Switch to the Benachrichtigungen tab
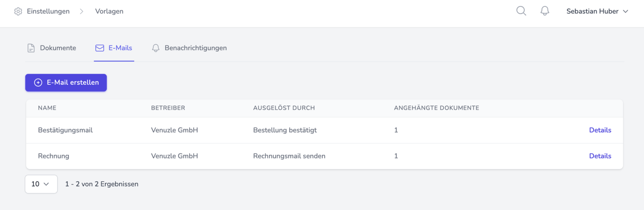 195,48
